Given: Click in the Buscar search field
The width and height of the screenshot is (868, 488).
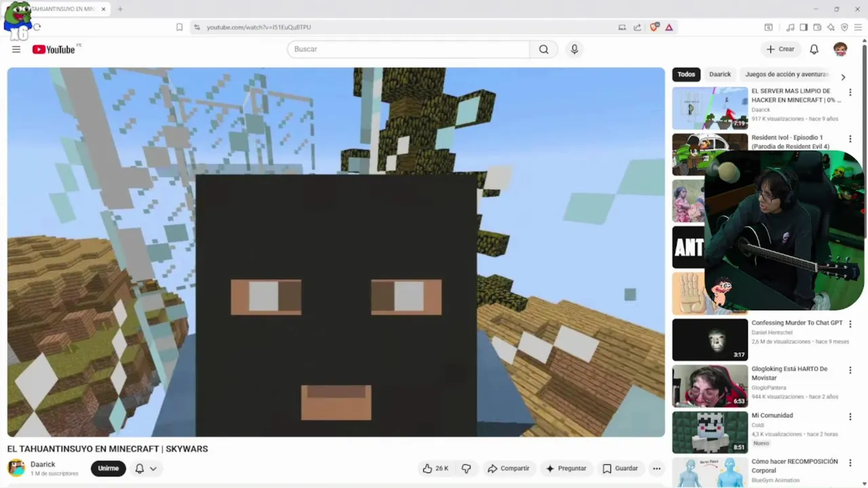Looking at the screenshot, I should tap(408, 49).
